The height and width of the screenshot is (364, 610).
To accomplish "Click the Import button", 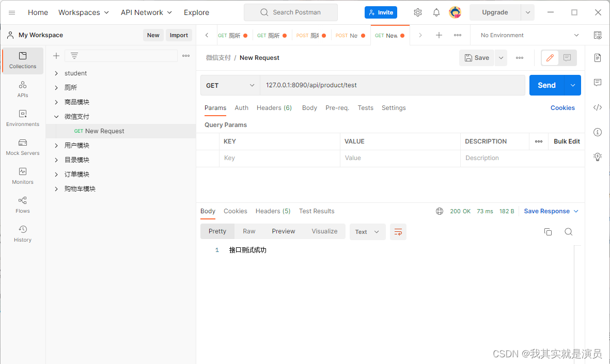I will [179, 36].
